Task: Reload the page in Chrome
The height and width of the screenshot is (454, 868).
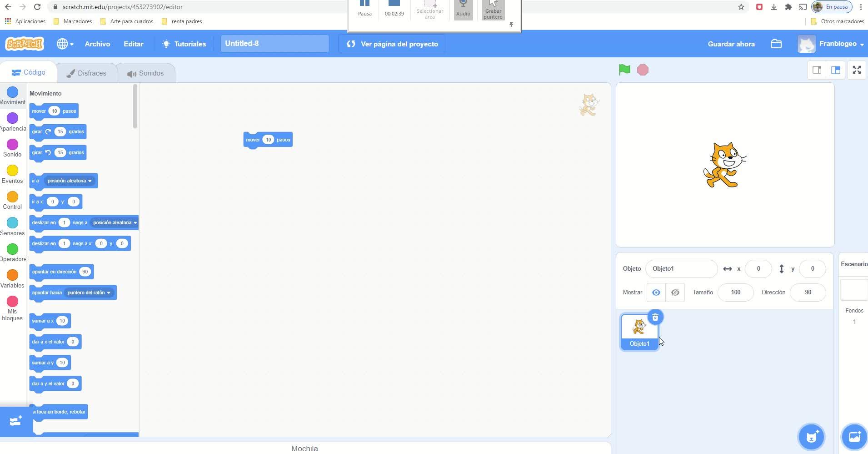Action: point(37,7)
